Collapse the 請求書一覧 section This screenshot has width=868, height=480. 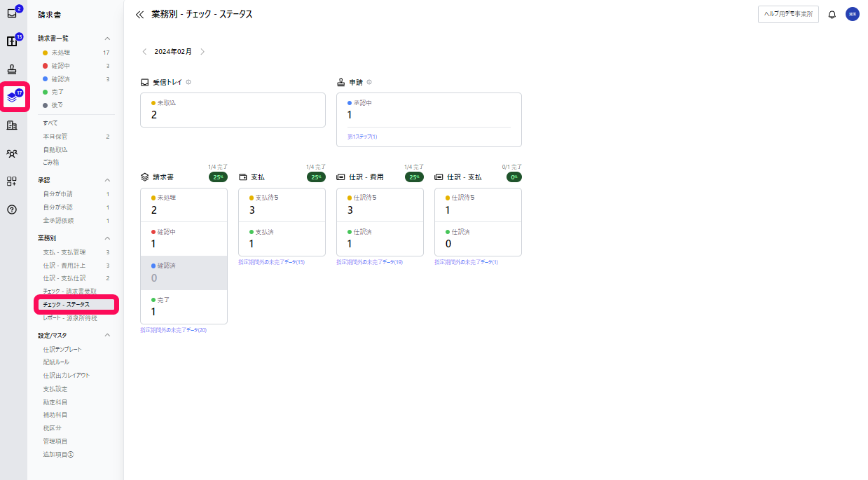tap(107, 39)
